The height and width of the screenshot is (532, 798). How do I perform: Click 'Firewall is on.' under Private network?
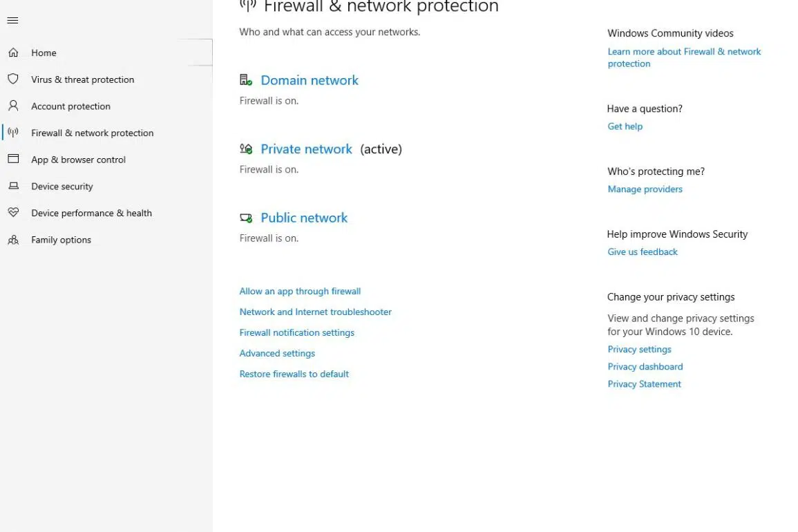269,169
